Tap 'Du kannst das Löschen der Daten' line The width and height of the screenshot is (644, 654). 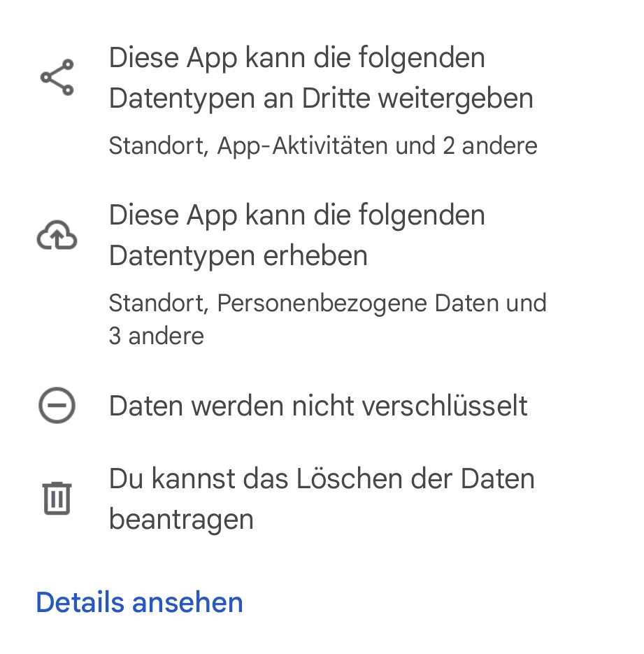322,479
